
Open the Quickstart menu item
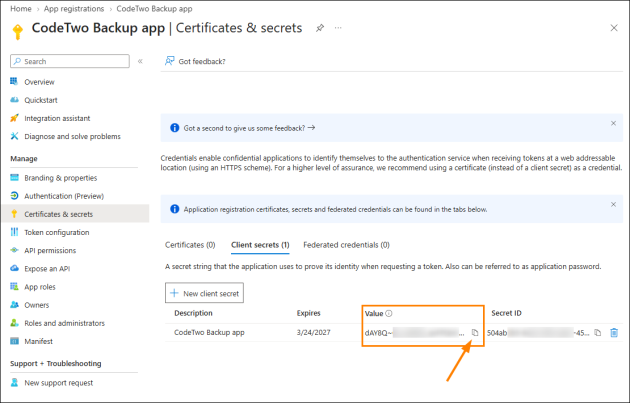point(41,100)
